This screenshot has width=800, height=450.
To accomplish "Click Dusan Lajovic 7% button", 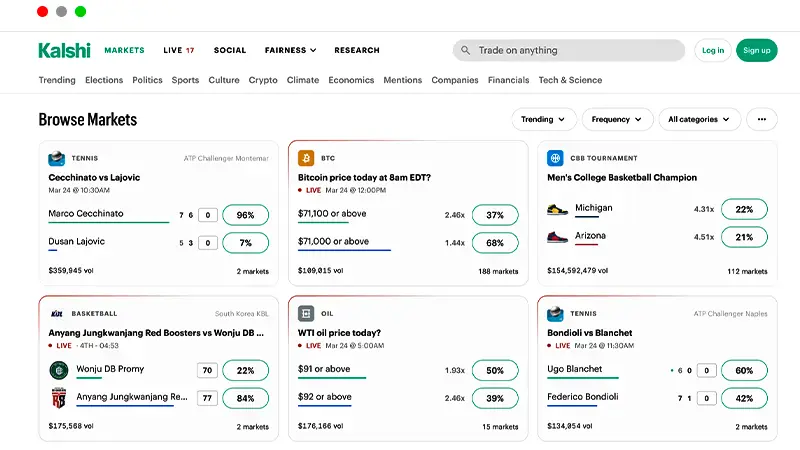I will (x=245, y=243).
